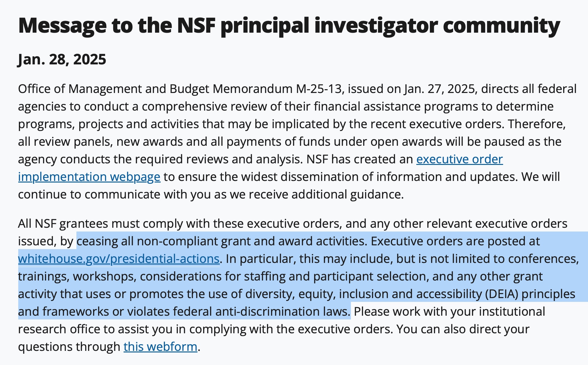Screen dimensions: 588x365
Task: Click the "implementation webpage" link text
Action: [89, 177]
